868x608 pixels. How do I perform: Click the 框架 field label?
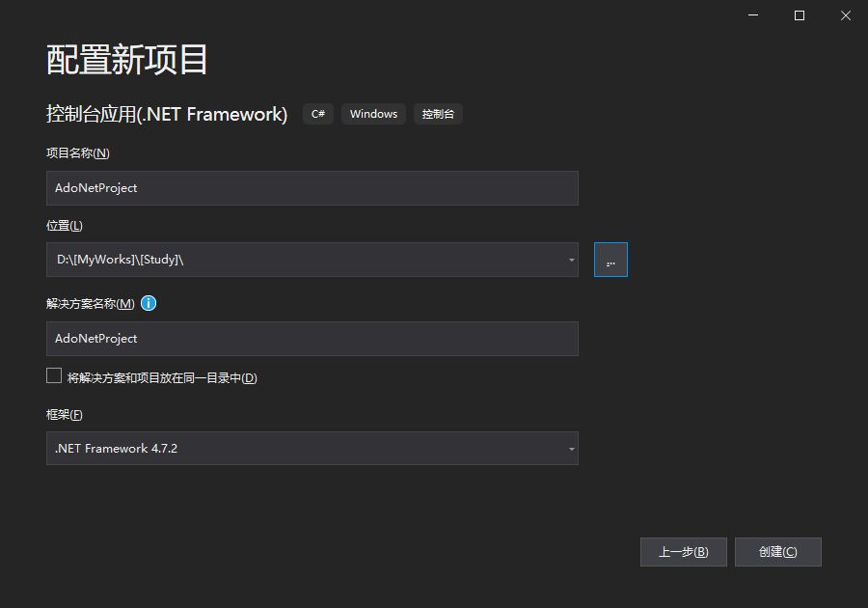click(65, 415)
